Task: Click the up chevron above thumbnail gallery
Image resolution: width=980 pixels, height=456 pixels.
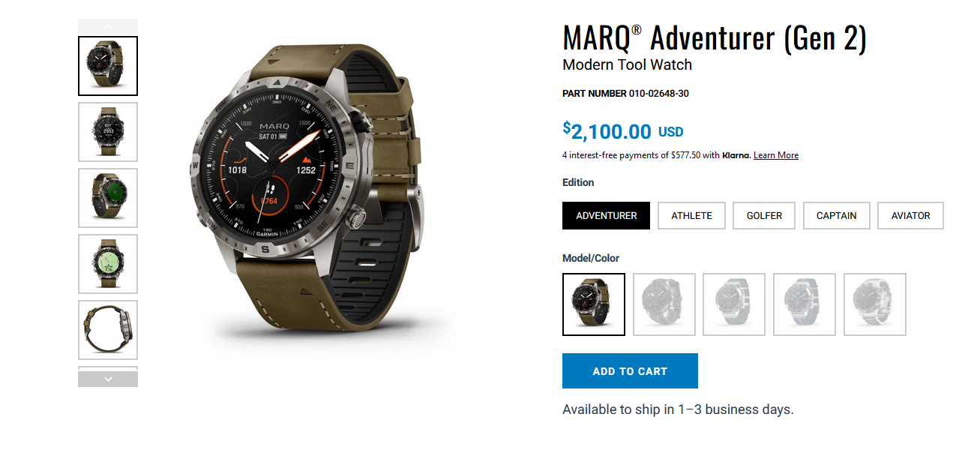Action: (x=108, y=25)
